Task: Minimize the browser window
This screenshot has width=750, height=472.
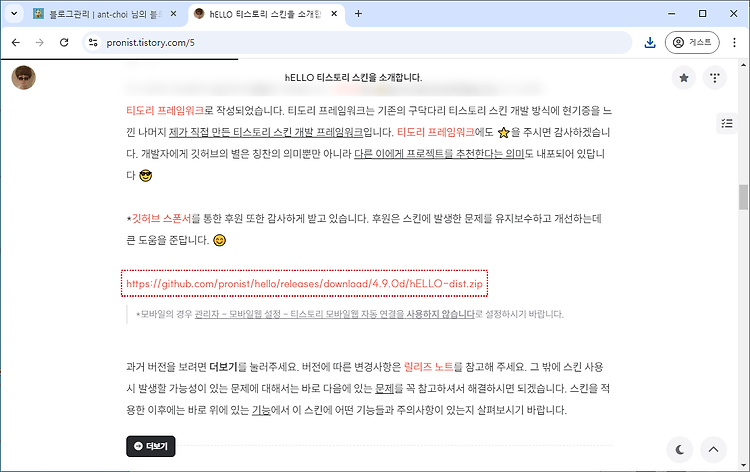Action: pyautogui.click(x=672, y=13)
